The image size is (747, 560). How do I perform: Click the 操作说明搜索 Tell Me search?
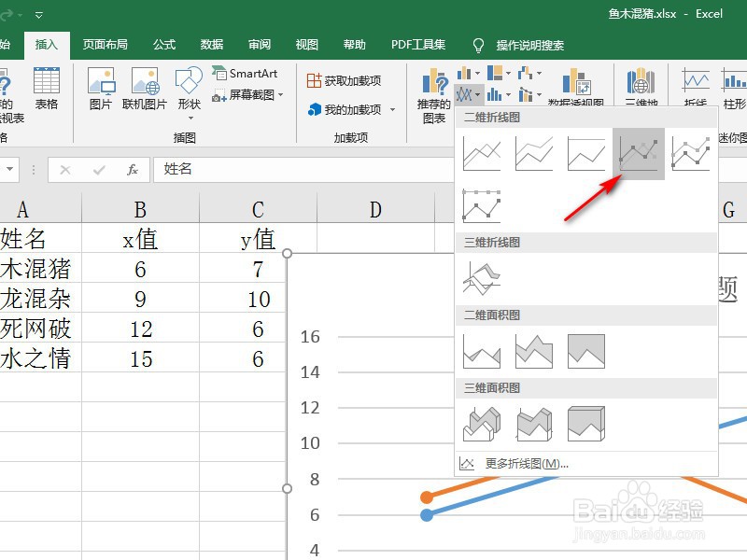(529, 44)
